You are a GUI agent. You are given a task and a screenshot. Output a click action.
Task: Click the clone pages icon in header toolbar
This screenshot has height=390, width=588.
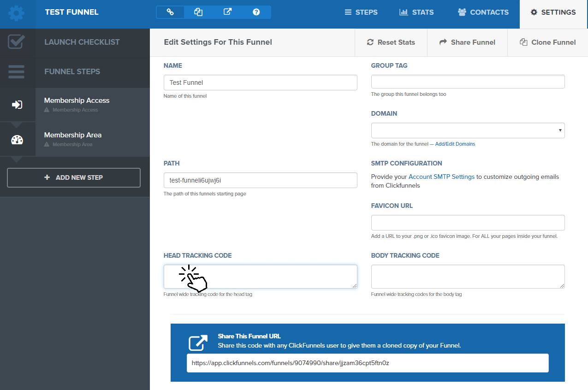coord(198,12)
